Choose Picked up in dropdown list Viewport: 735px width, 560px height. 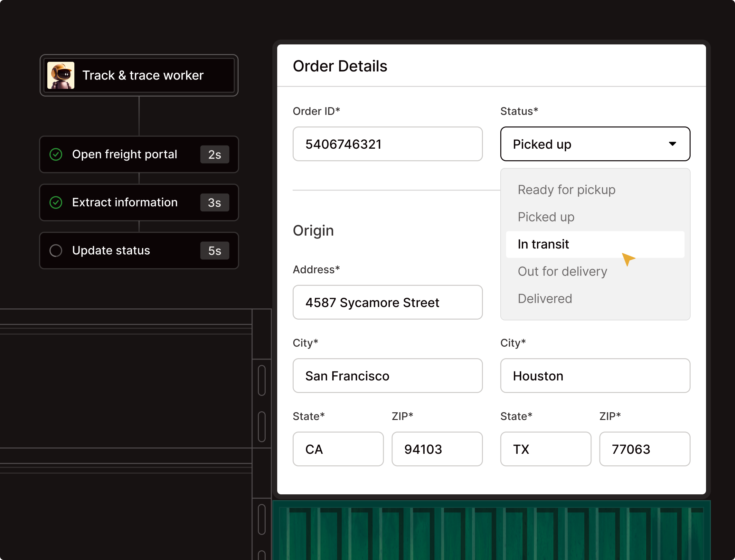click(x=546, y=217)
